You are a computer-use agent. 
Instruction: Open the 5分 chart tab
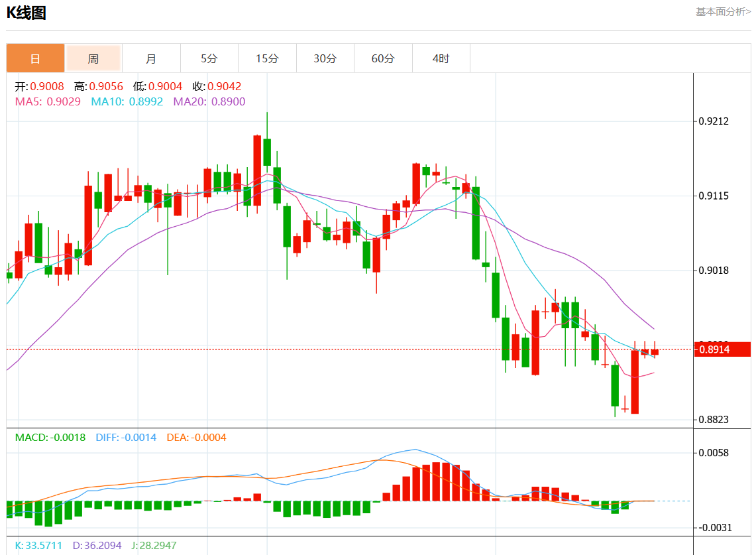point(209,58)
